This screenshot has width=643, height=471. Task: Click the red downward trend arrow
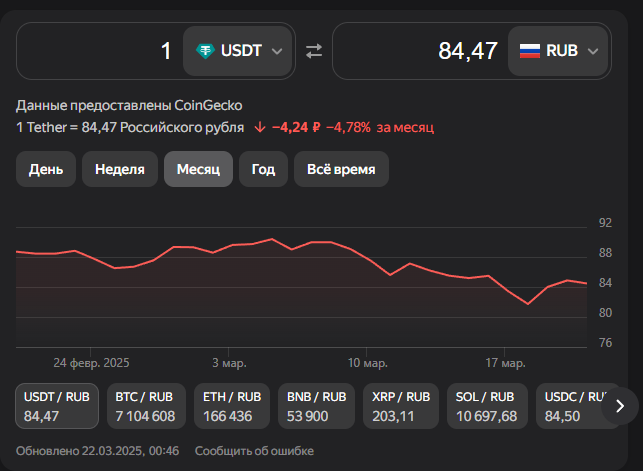260,127
